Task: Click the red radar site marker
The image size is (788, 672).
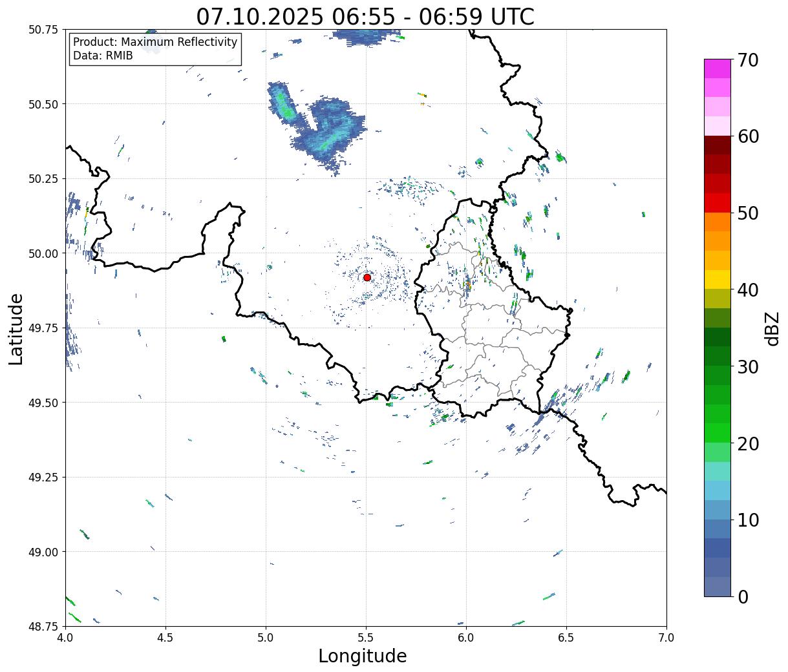Action: point(367,277)
